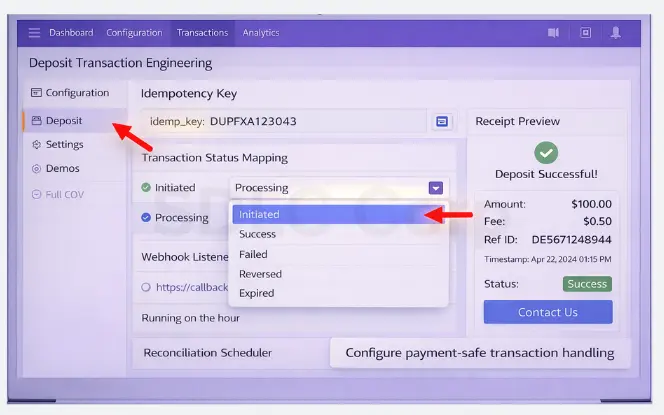The image size is (664, 415).
Task: Click the Initiated status row label
Action: tap(175, 188)
